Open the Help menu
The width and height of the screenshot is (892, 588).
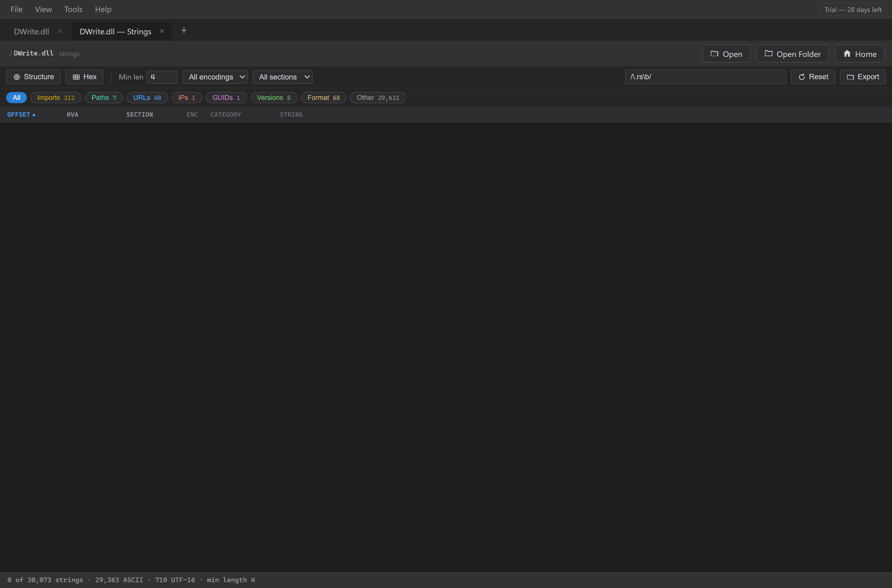(x=103, y=9)
